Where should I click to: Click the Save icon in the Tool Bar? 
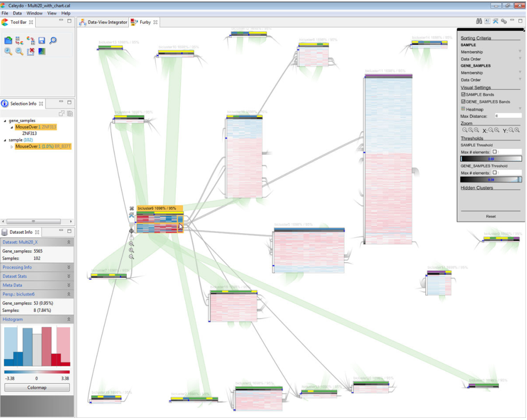(41, 40)
